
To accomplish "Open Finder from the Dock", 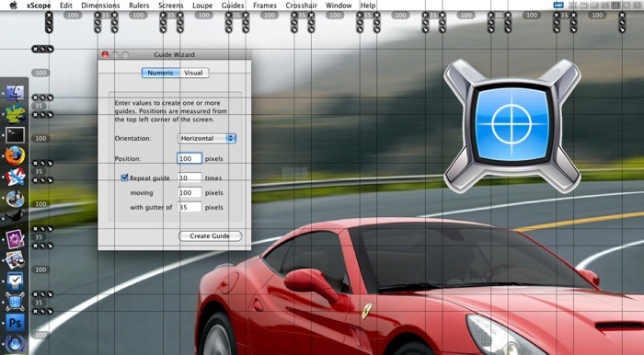I will point(16,93).
